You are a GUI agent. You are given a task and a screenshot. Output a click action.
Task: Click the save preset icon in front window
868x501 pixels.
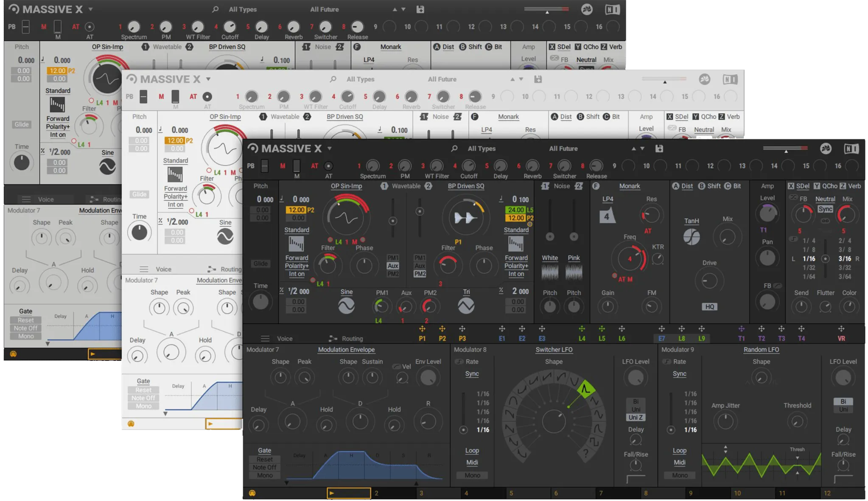[659, 148]
